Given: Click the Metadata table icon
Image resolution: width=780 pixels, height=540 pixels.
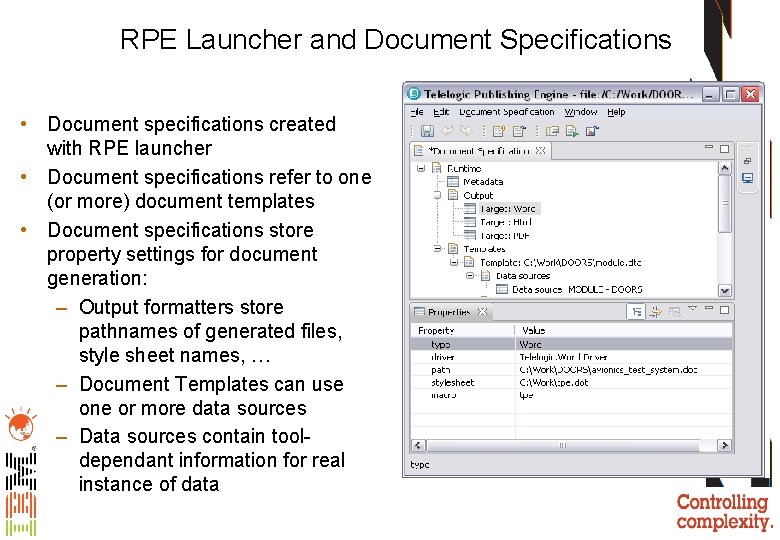Looking at the screenshot, I should 452,181.
